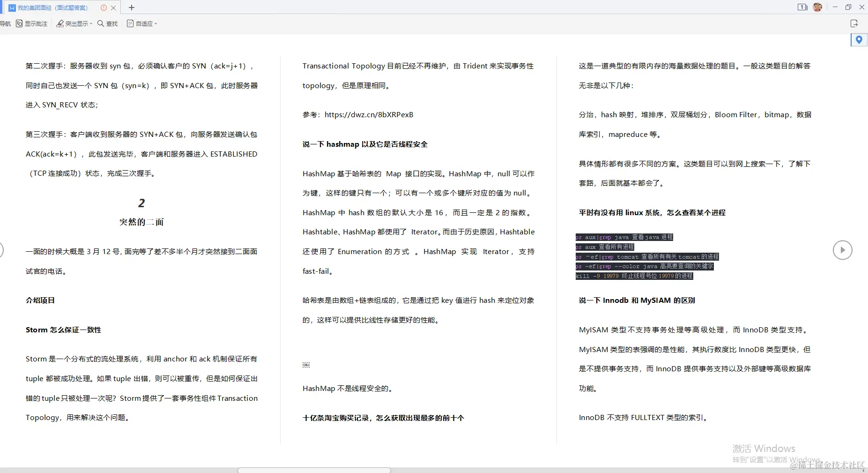Click the previous page arrow on the left edge
868x473 pixels.
coord(1,250)
